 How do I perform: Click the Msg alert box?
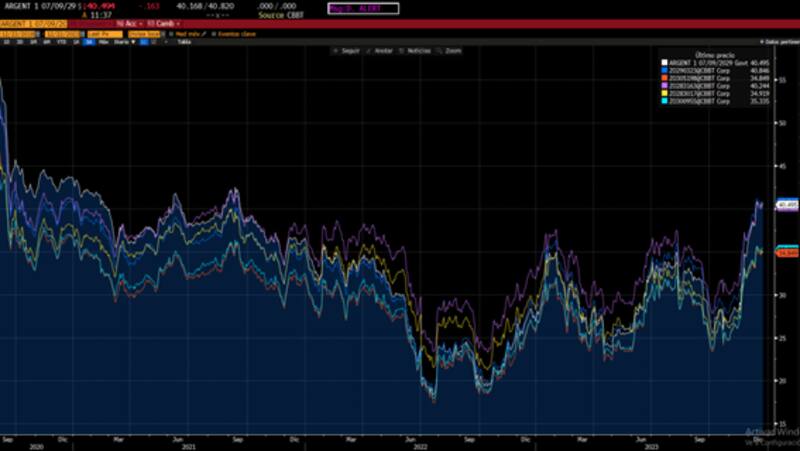363,9
